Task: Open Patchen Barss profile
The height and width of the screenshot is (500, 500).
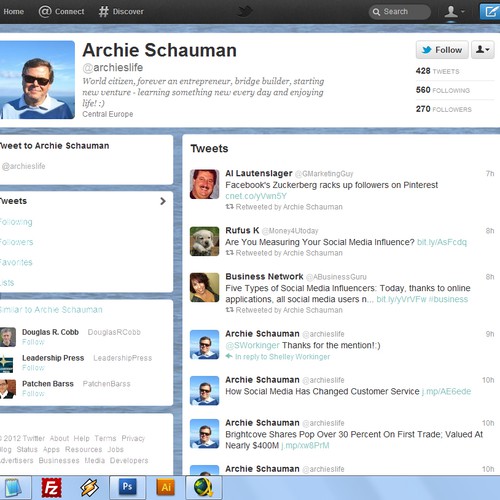Action: click(x=48, y=384)
